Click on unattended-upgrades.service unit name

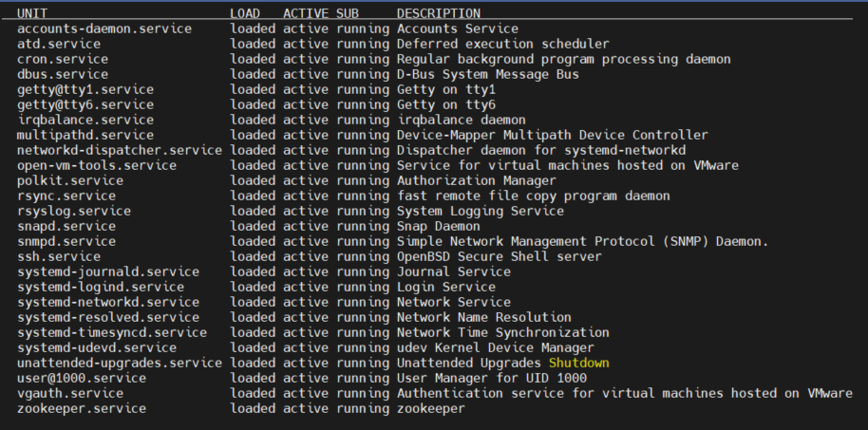[x=119, y=363]
